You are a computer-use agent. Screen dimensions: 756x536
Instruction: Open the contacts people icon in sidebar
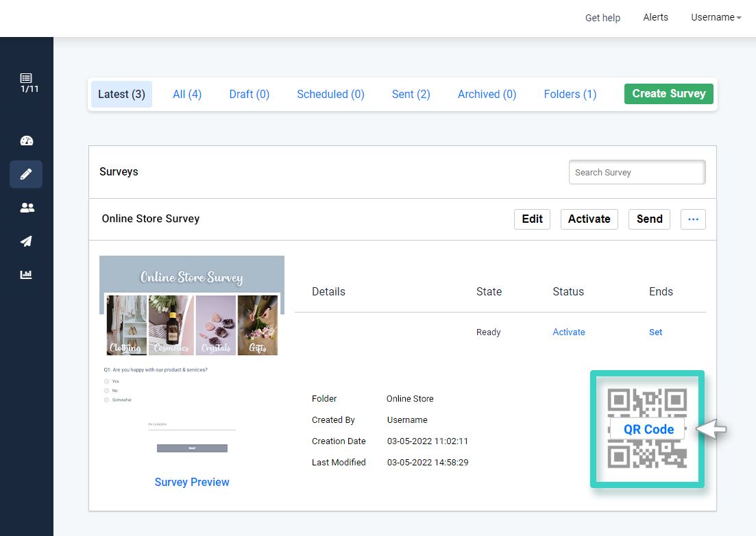[27, 208]
